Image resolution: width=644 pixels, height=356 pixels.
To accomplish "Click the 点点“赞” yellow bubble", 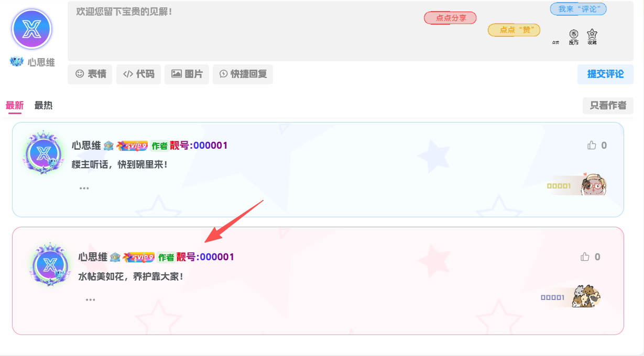I will [514, 30].
